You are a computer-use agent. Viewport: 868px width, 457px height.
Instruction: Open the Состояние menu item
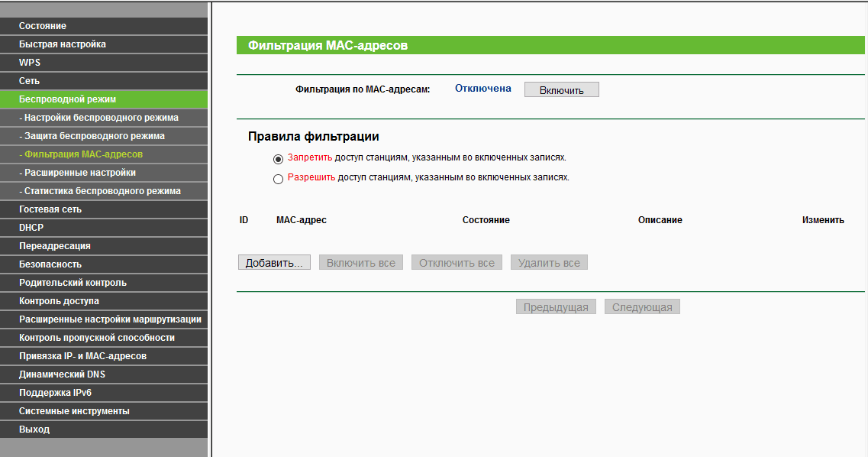104,26
